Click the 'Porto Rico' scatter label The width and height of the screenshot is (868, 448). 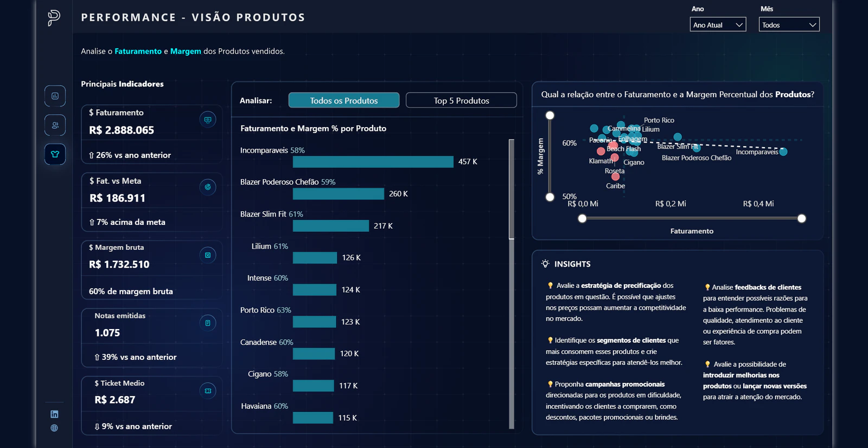pyautogui.click(x=659, y=120)
